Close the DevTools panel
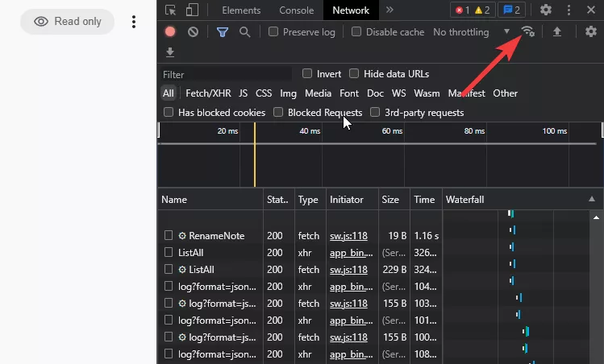The image size is (604, 364). point(591,10)
